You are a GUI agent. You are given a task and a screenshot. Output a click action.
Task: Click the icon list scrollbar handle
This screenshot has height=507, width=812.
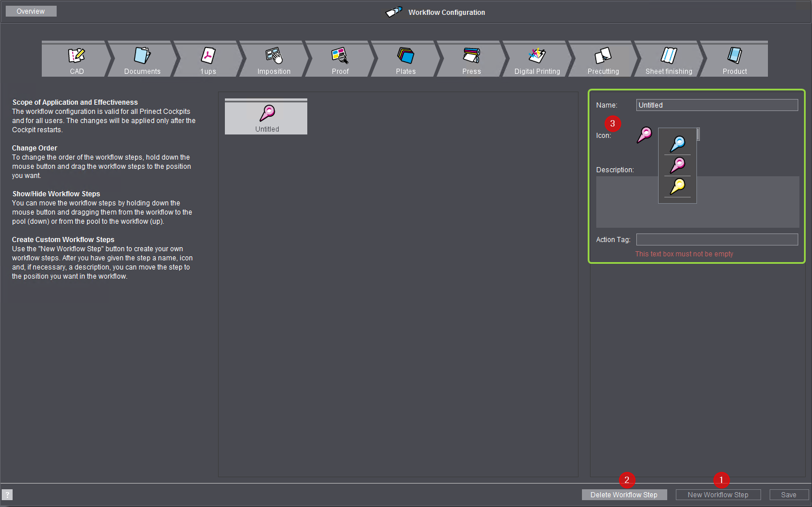tap(698, 134)
